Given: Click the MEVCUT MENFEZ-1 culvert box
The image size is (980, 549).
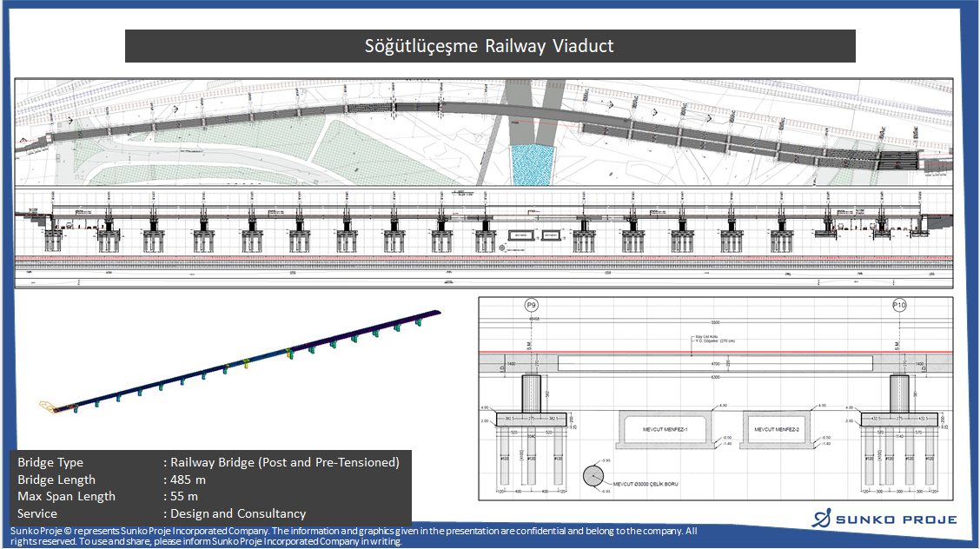Looking at the screenshot, I should (665, 430).
